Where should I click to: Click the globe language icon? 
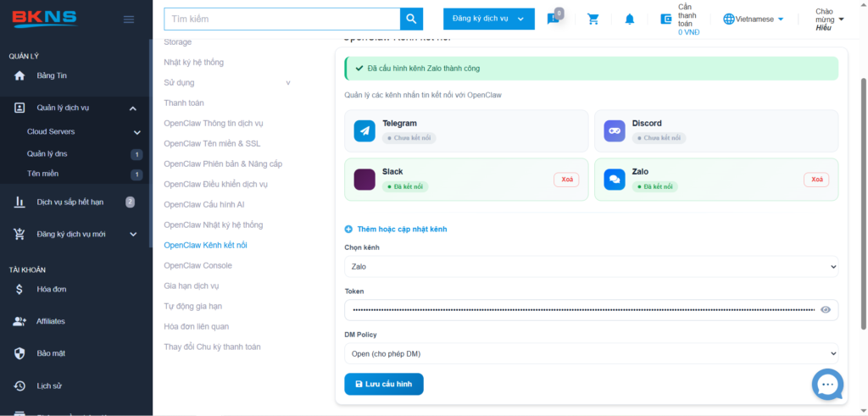(x=728, y=19)
